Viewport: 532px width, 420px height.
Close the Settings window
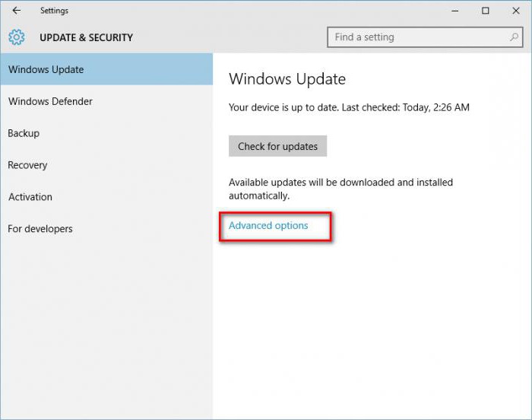point(515,11)
